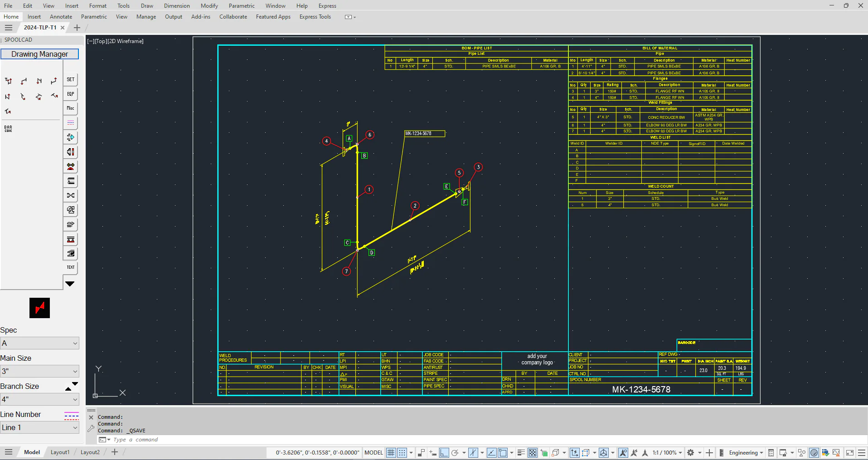Open the Customization menu in status bar
868x460 pixels.
(862, 452)
